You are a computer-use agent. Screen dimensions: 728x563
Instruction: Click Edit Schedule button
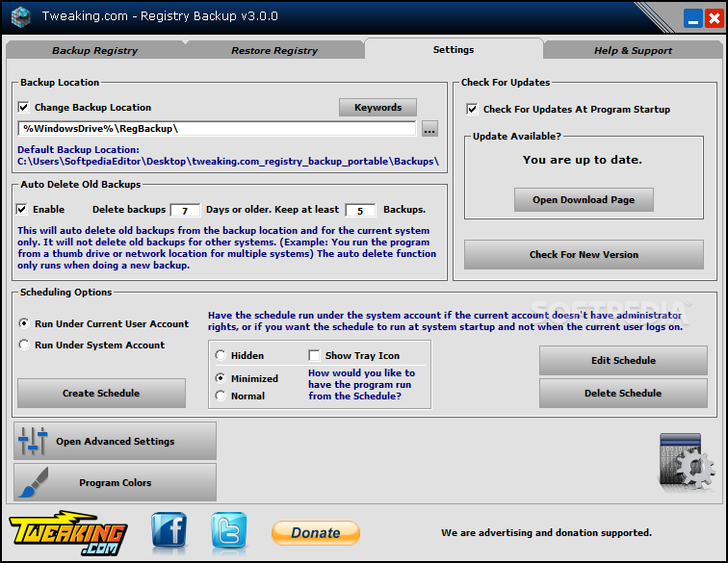point(623,360)
